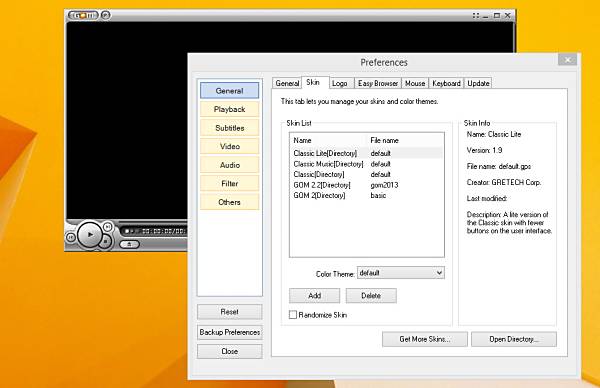Switch to the Easy Browser tab

pyautogui.click(x=378, y=83)
